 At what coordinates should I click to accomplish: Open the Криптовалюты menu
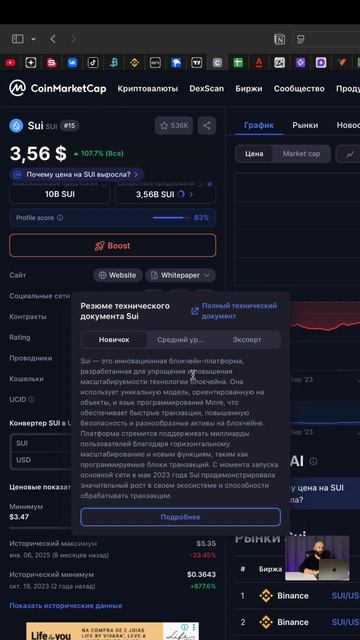coord(147,89)
